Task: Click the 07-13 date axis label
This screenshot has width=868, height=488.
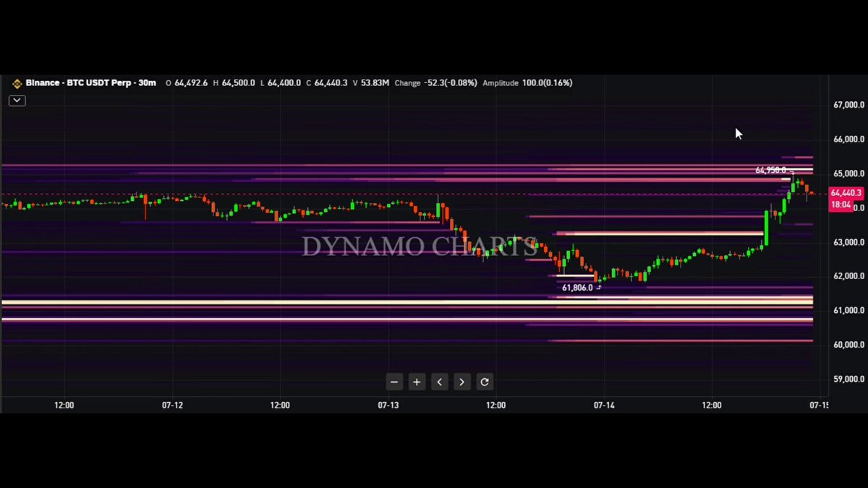Action: tap(388, 406)
